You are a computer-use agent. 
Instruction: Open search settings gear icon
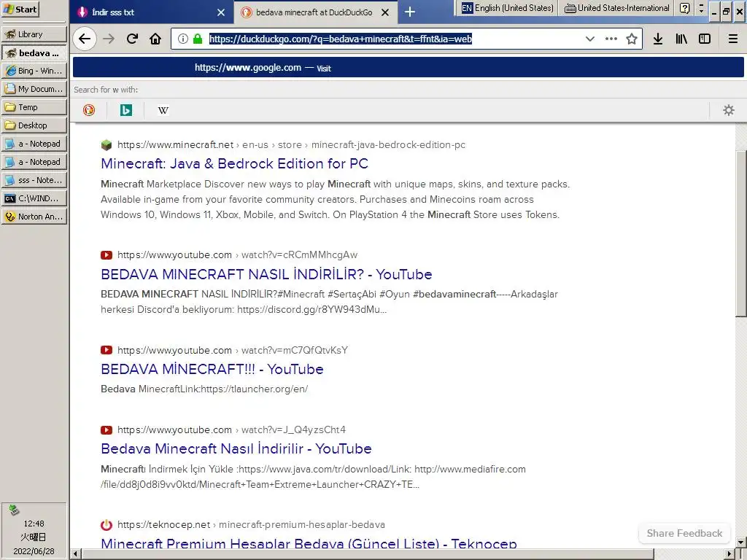729,111
